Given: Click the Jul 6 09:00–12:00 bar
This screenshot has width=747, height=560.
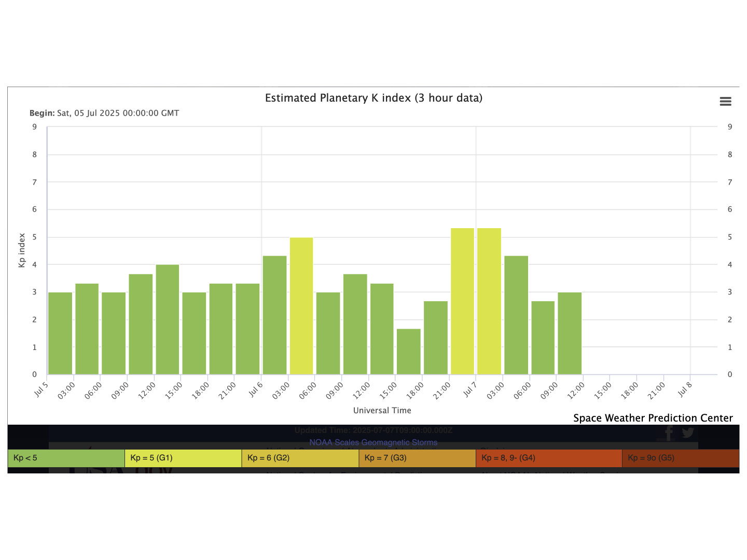Looking at the screenshot, I should [355, 324].
